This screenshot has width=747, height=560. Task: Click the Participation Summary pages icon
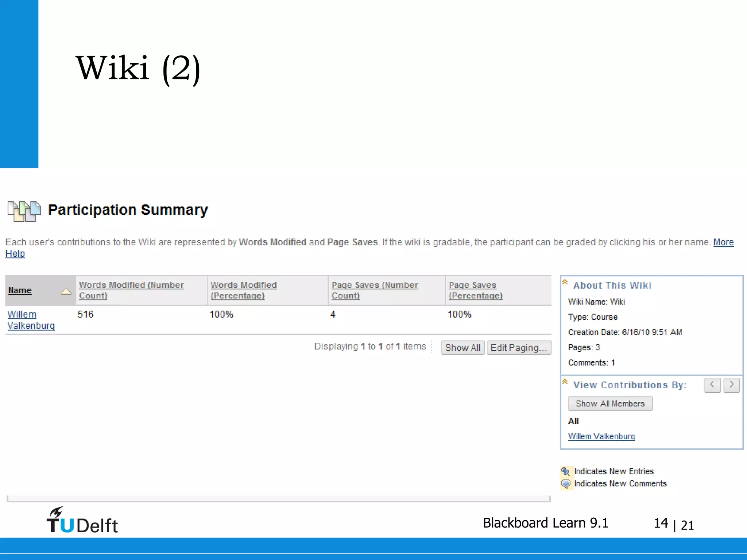24,211
